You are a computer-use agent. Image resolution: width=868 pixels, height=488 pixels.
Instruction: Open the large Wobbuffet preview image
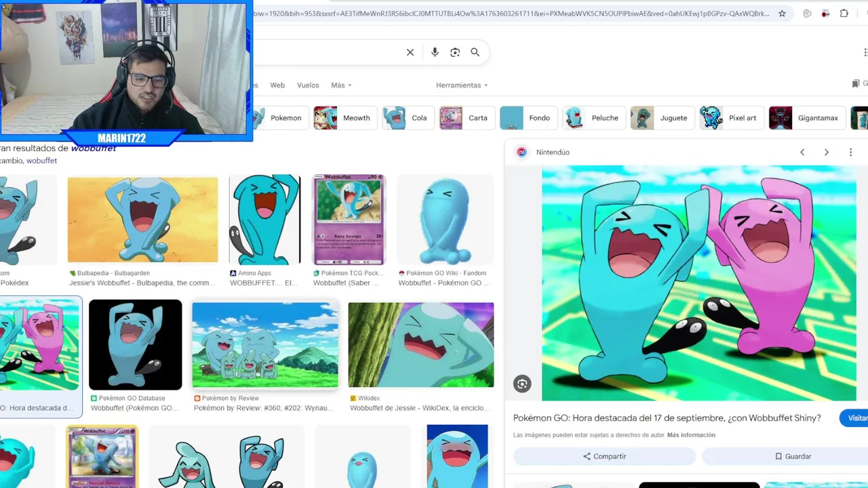pyautogui.click(x=698, y=283)
